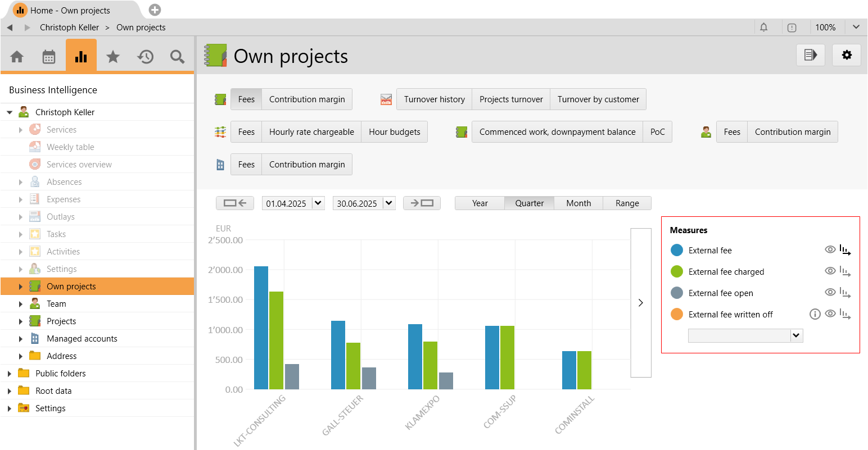The image size is (868, 450).
Task: Open the start date 01.04.2025 dropdown
Action: tap(318, 203)
